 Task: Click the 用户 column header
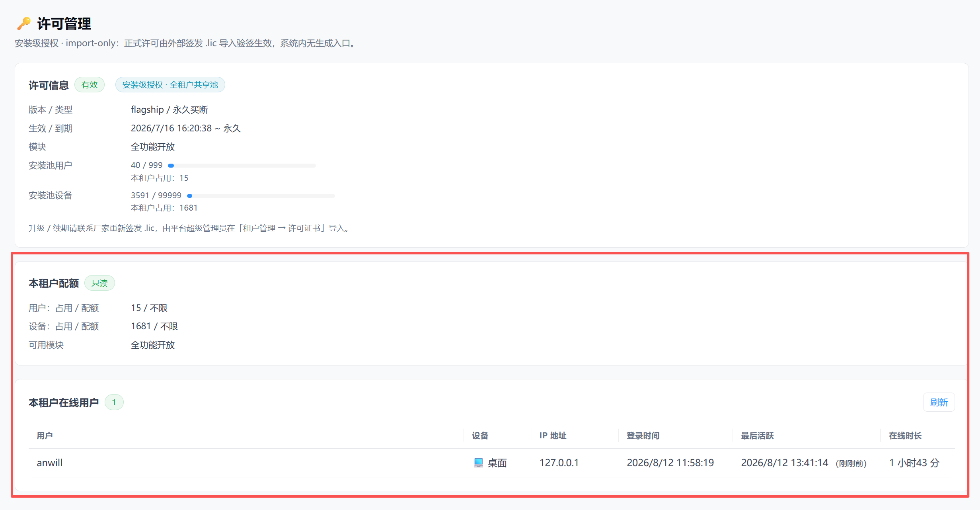pos(45,436)
